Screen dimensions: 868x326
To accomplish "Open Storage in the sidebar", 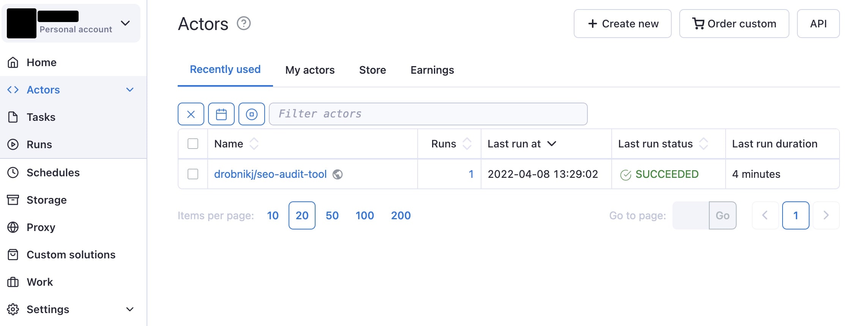I will (x=46, y=200).
